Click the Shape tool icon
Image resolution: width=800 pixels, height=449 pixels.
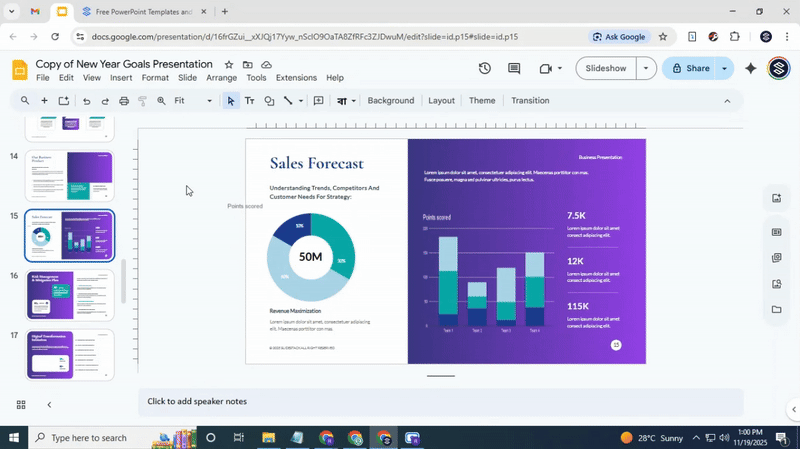click(269, 101)
